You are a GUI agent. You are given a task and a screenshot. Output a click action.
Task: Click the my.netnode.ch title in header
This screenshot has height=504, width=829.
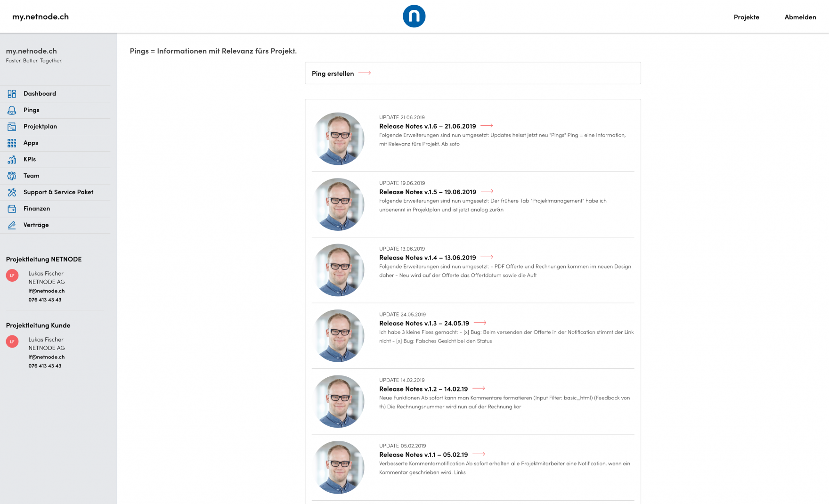(41, 16)
